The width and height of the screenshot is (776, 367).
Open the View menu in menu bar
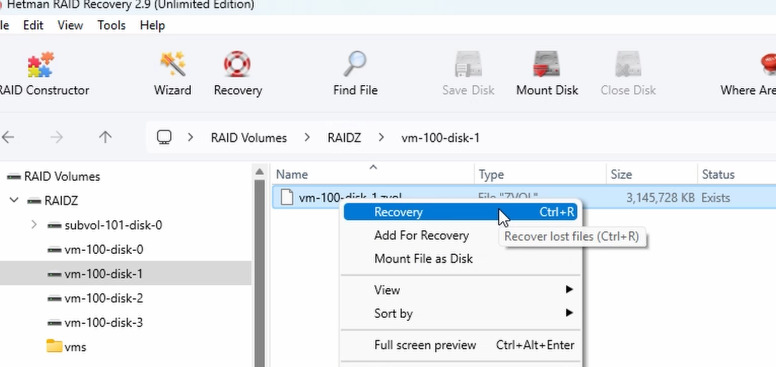point(70,25)
